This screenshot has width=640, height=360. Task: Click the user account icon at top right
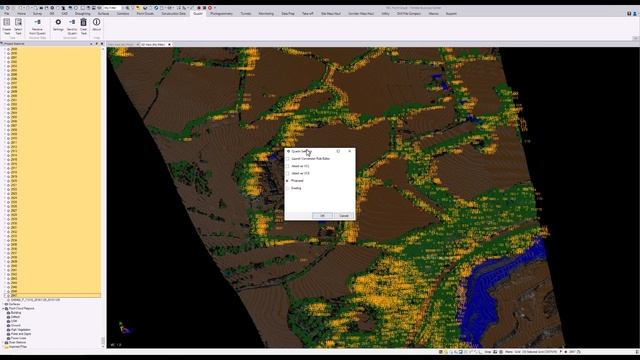[635, 13]
